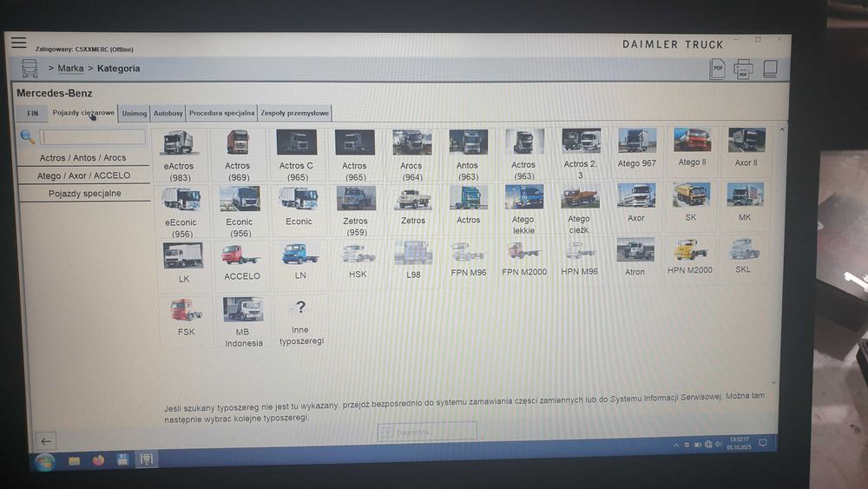This screenshot has width=868, height=489.
Task: Choose the MB Indonesia truck icon
Action: click(243, 309)
